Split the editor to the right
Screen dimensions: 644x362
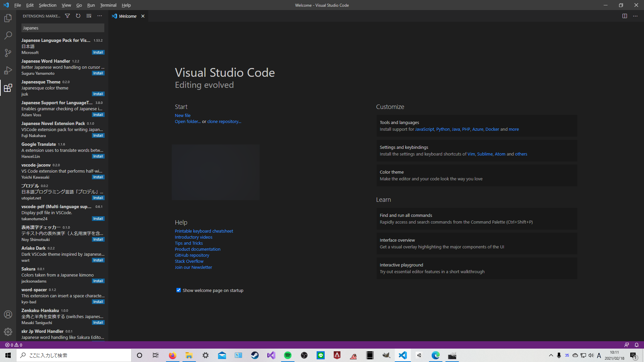pyautogui.click(x=624, y=16)
